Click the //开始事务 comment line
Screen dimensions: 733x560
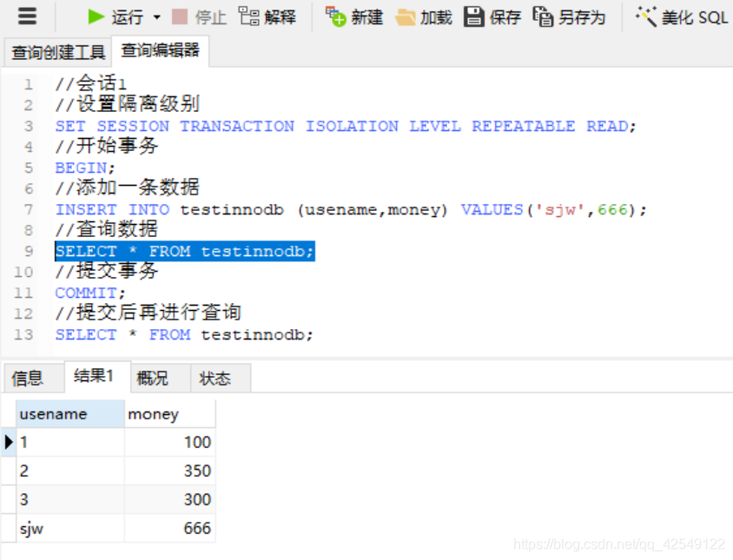107,147
